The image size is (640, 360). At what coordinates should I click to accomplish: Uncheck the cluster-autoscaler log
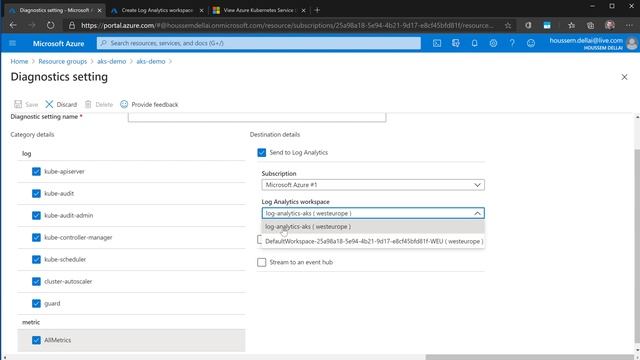pos(36,282)
